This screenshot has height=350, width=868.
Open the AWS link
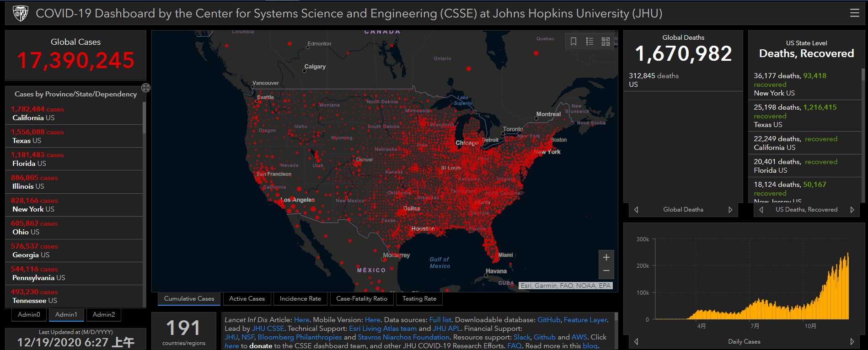pos(579,337)
